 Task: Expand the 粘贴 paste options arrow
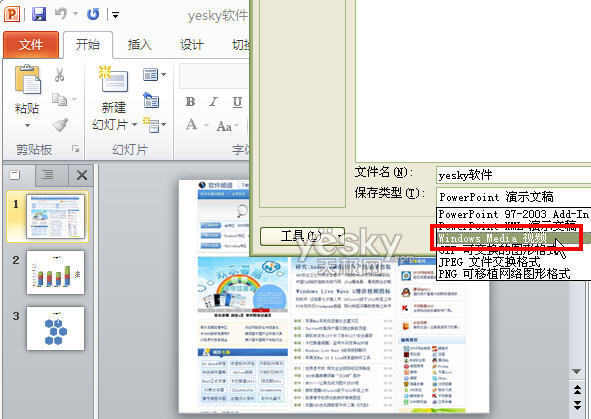click(27, 125)
